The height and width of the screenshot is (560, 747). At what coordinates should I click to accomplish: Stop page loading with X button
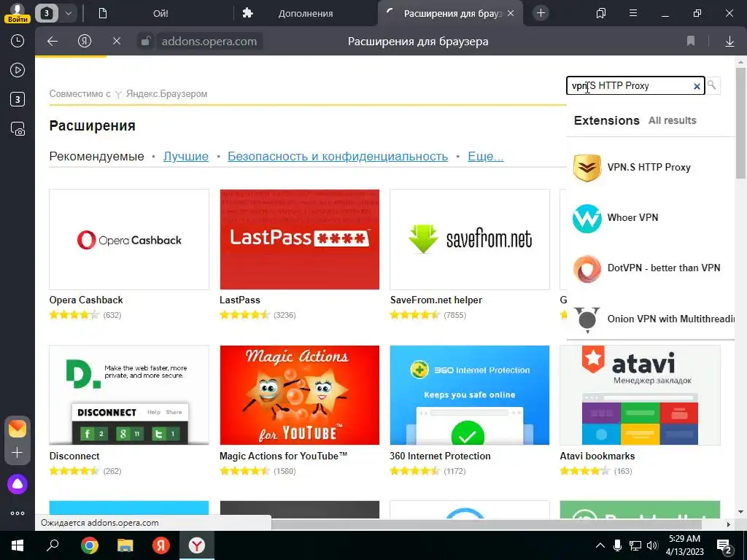tap(116, 42)
